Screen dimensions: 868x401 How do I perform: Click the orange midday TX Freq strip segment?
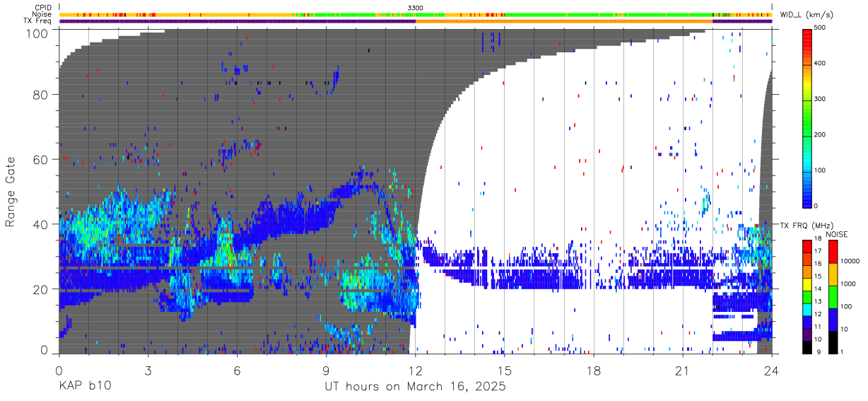(x=564, y=21)
